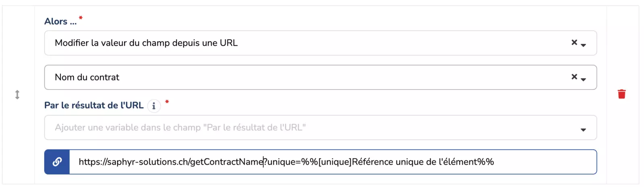Click the 'Par le résultat de l'URL' label
Viewport: 644px width, 187px height.
(94, 106)
